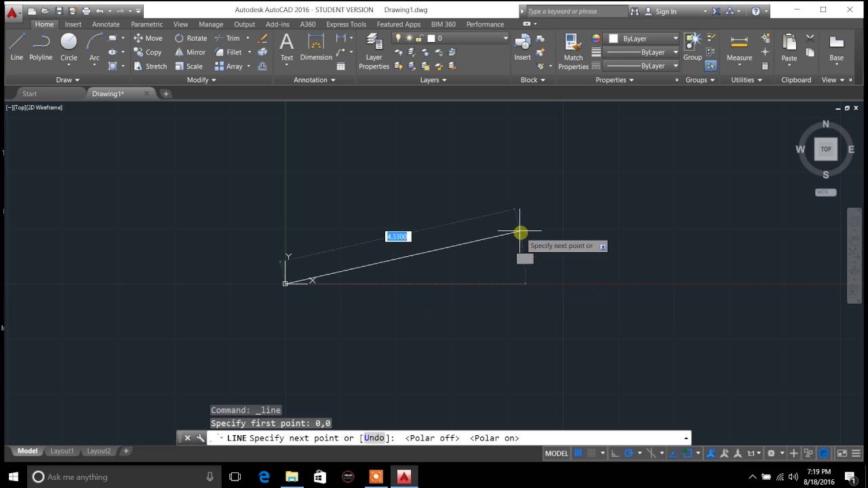Toggle the drawing grid display
868x488 pixels.
[578, 453]
